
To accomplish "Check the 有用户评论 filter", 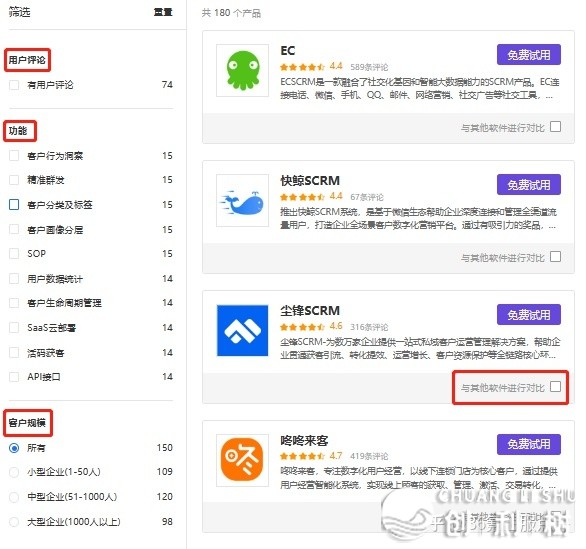I will [x=14, y=85].
